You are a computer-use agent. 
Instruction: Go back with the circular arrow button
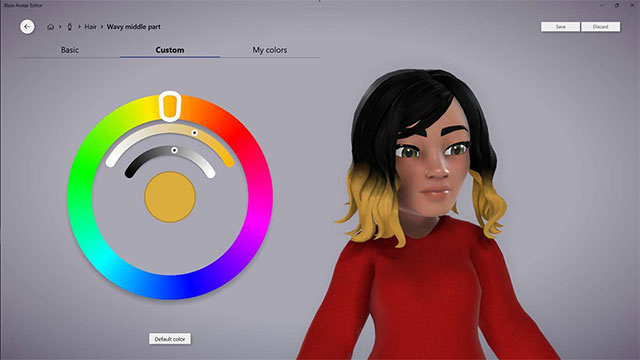pyautogui.click(x=27, y=27)
